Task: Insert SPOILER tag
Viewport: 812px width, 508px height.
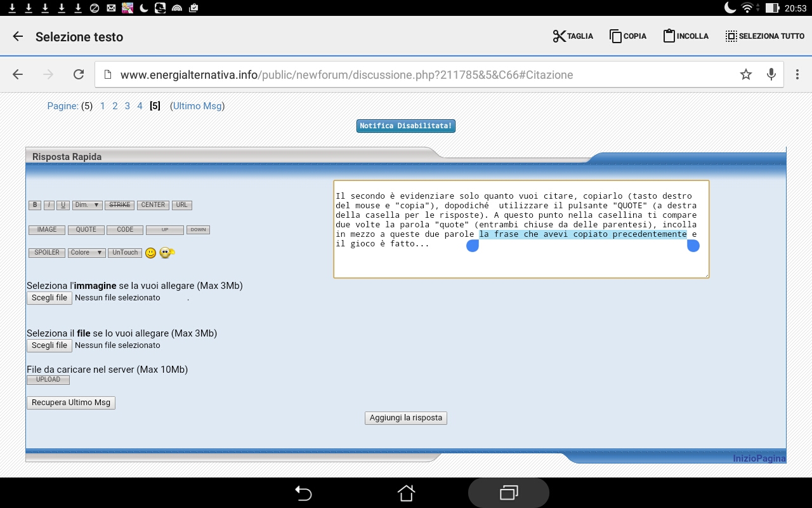Action: pyautogui.click(x=47, y=253)
